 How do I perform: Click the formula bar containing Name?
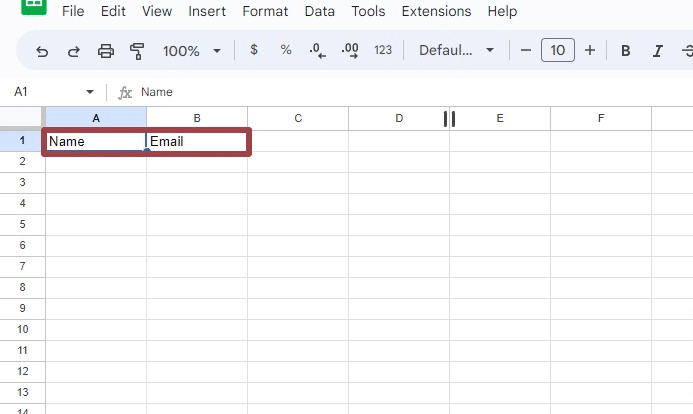click(415, 92)
